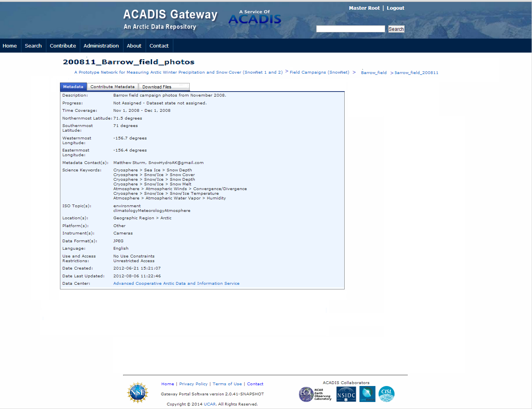Go to Contribute in navigation bar
Screen dimensions: 532x409
click(x=63, y=46)
